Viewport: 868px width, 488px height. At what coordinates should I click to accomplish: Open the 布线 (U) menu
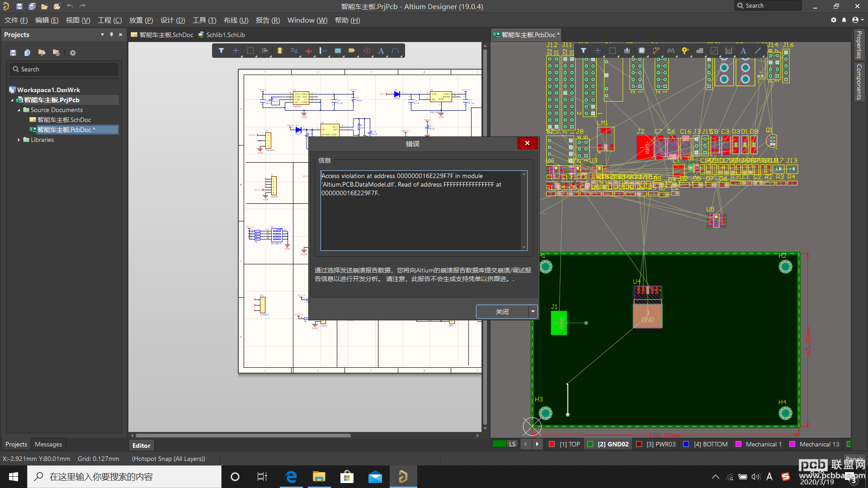[236, 20]
